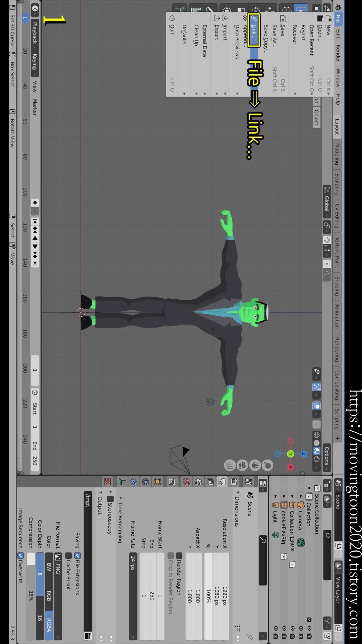The image size is (362, 644).
Task: Click the blue Z axis gizmo
Action: point(304,454)
